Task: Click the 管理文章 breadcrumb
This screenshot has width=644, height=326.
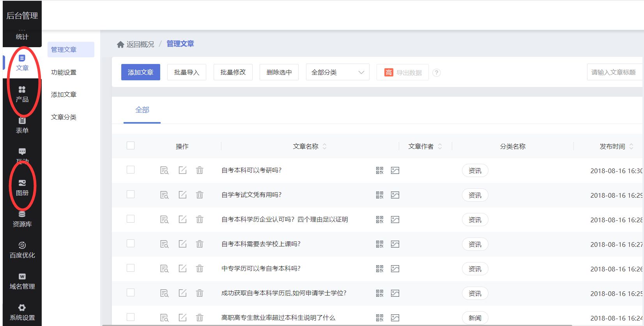Action: 180,44
